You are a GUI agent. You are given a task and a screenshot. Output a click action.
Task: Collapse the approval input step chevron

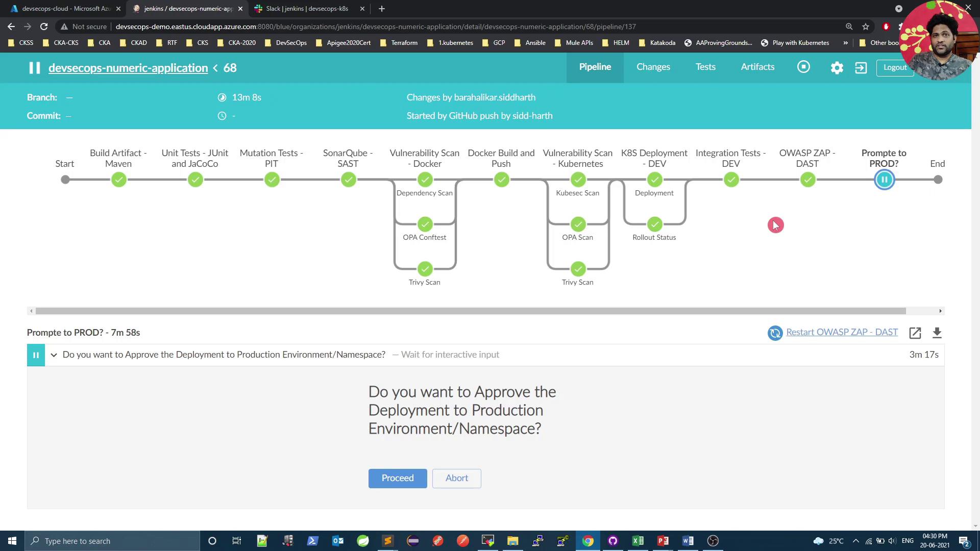(x=54, y=355)
